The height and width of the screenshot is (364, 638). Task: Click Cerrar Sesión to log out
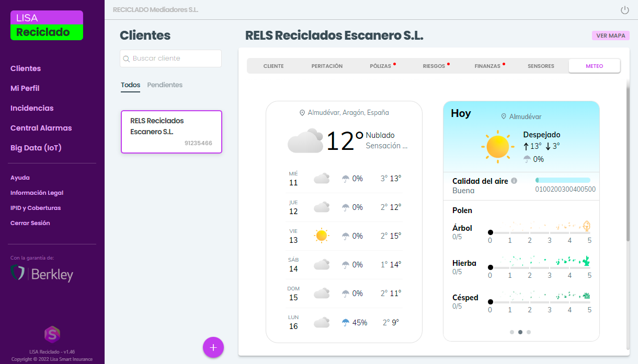pyautogui.click(x=30, y=223)
